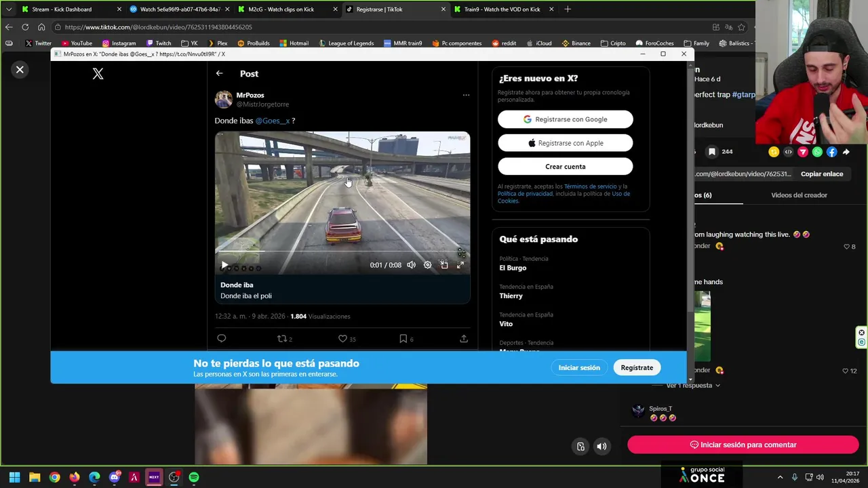The height and width of the screenshot is (488, 868).
Task: Save TikTok video with bookmark icon
Action: click(x=712, y=152)
